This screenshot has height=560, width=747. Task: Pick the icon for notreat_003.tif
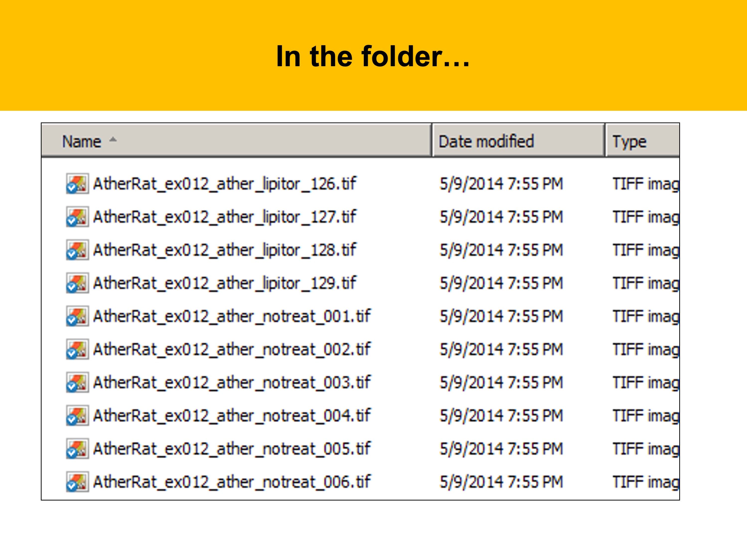point(77,382)
